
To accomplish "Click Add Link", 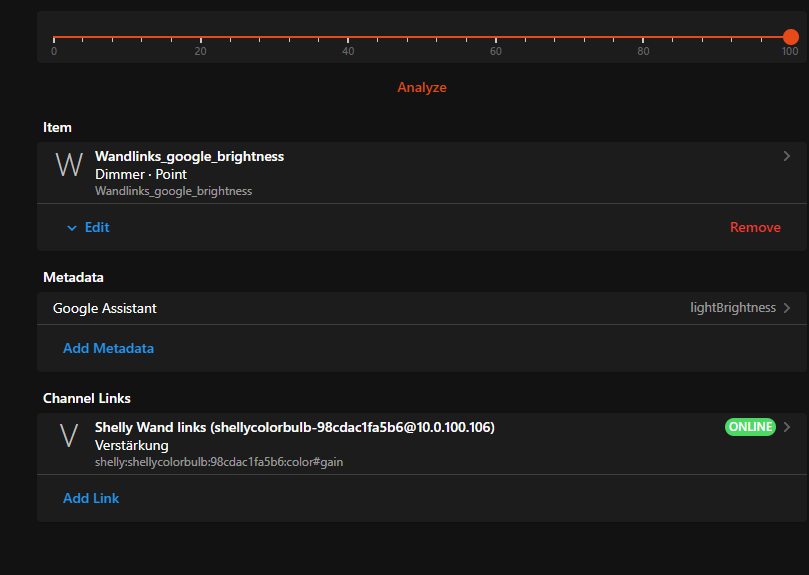I will pos(91,498).
